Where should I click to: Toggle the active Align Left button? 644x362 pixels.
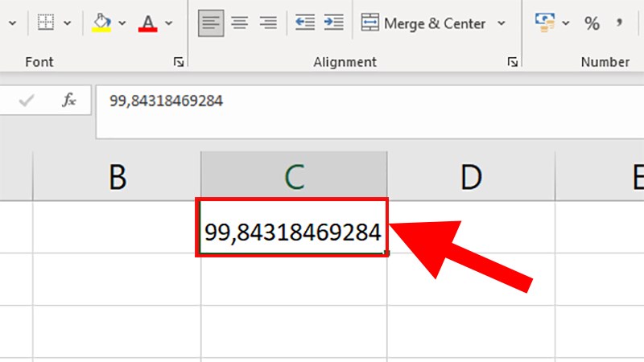(211, 23)
